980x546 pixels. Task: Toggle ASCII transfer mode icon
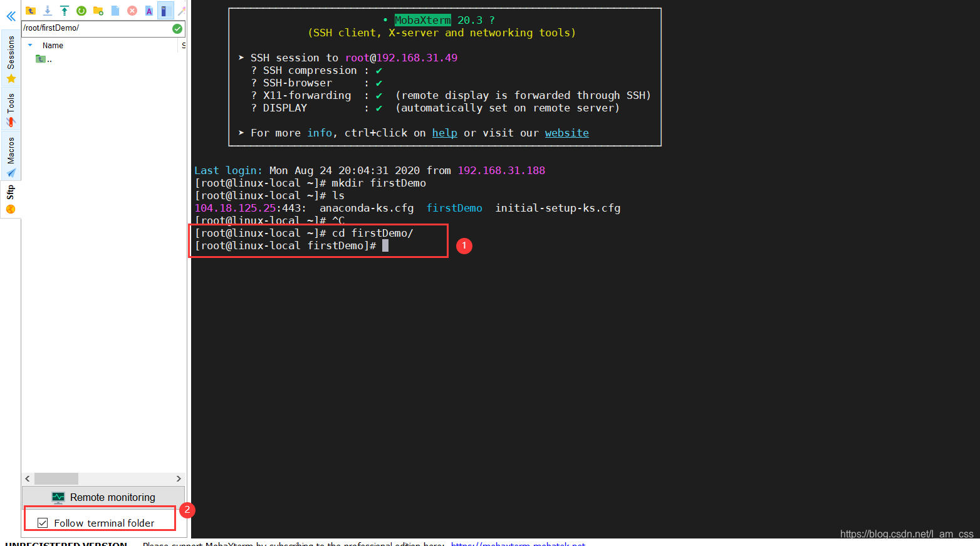pyautogui.click(x=149, y=11)
